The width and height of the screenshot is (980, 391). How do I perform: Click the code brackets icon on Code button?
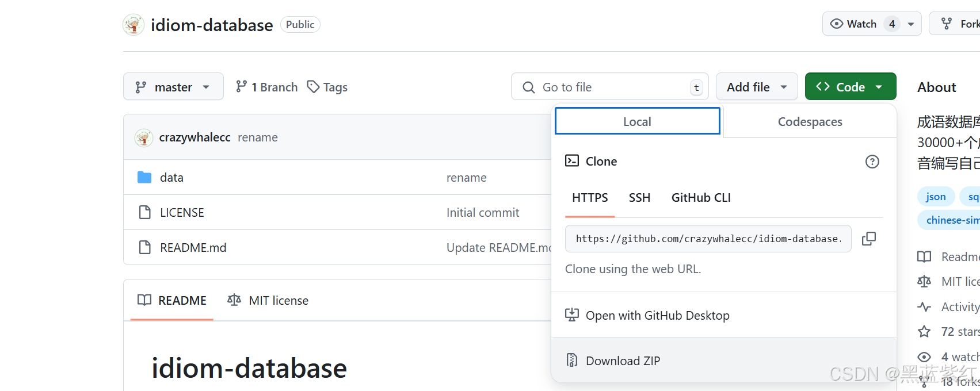(x=823, y=86)
